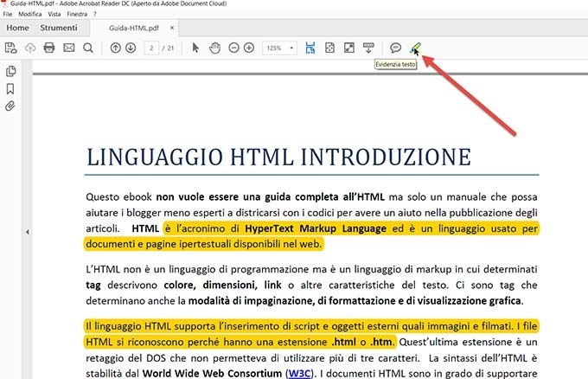Image resolution: width=588 pixels, height=379 pixels.
Task: Activate the hand pan tool
Action: click(214, 48)
